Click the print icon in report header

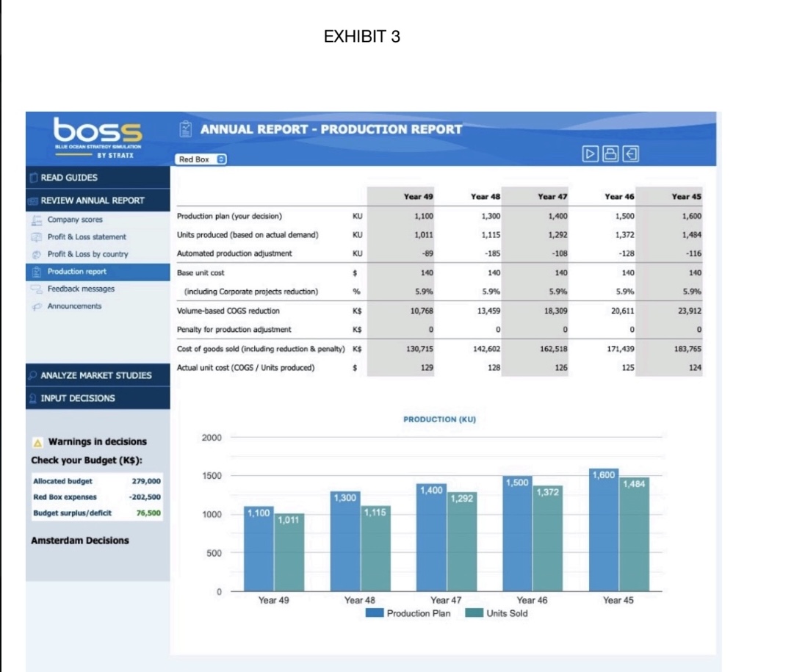pos(610,153)
